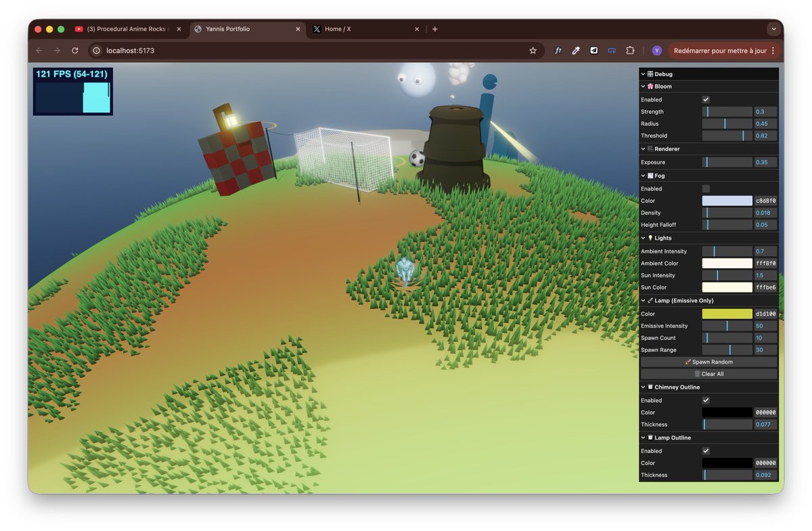Click the Fog color hex field c8d8f0
This screenshot has height=531, width=812.
pos(765,201)
